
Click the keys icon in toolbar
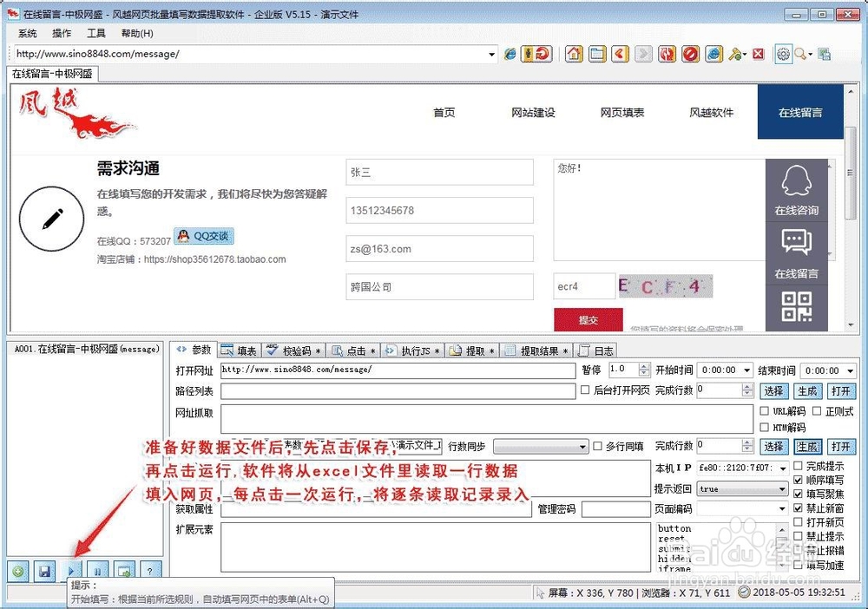(735, 54)
